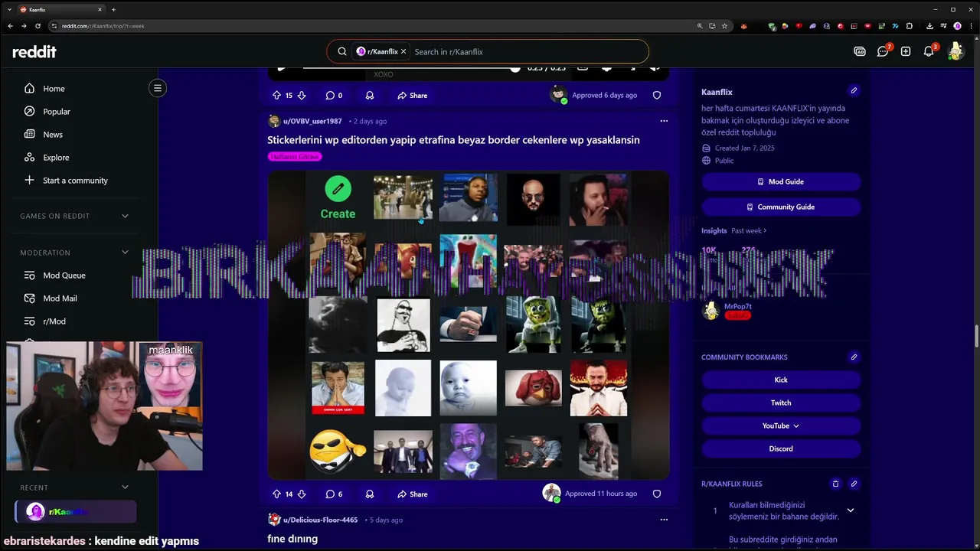
Task: Open the Mod Guide button
Action: (x=781, y=182)
